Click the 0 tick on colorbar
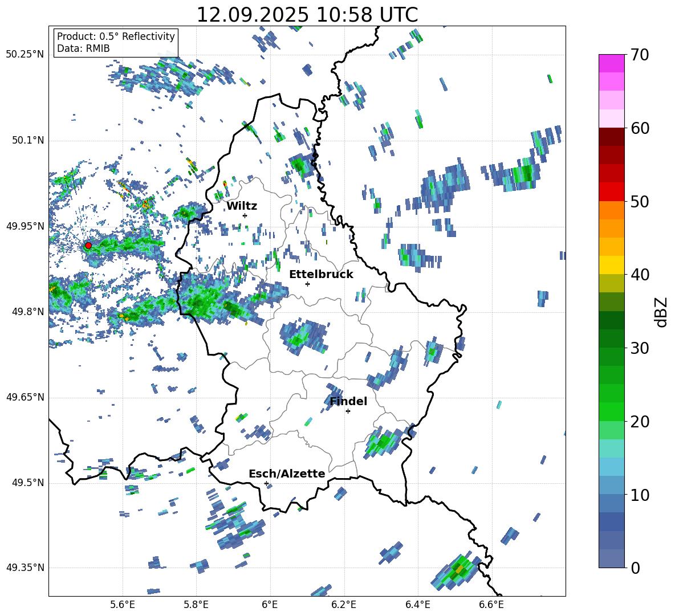 [635, 568]
